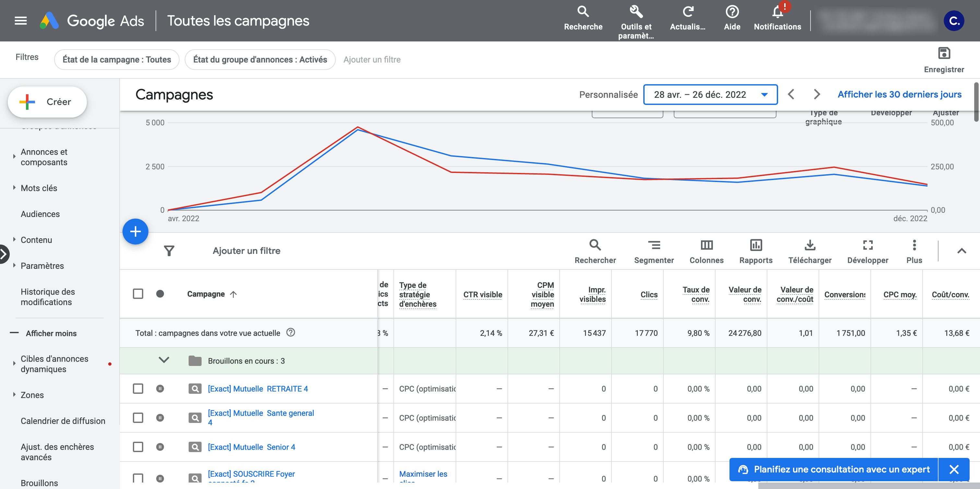
Task: Open Audiences in the sidebar
Action: (40, 214)
